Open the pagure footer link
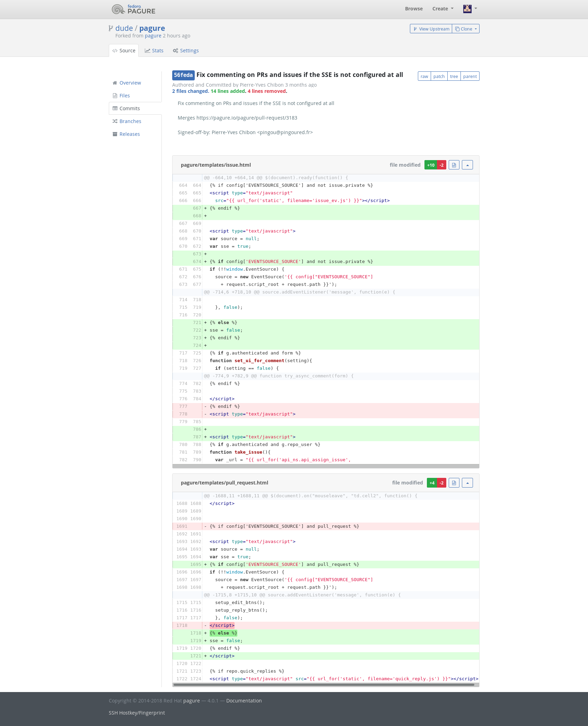The width and height of the screenshot is (588, 726). 192,701
